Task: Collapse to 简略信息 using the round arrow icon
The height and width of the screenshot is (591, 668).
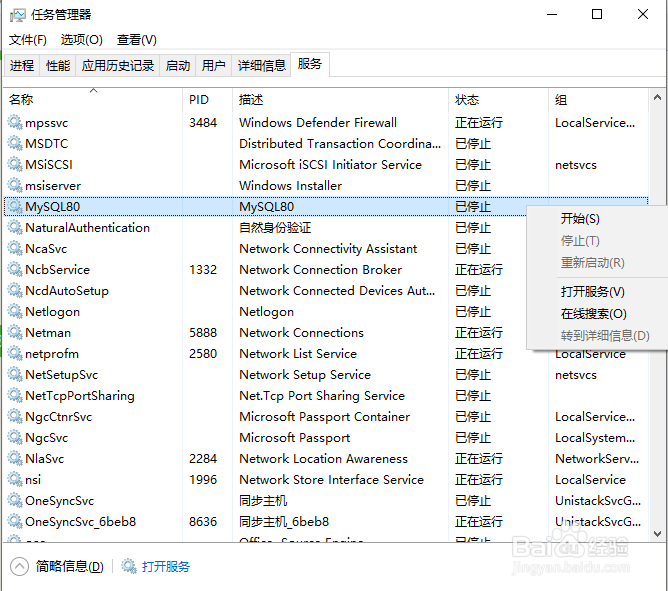Action: click(x=19, y=566)
